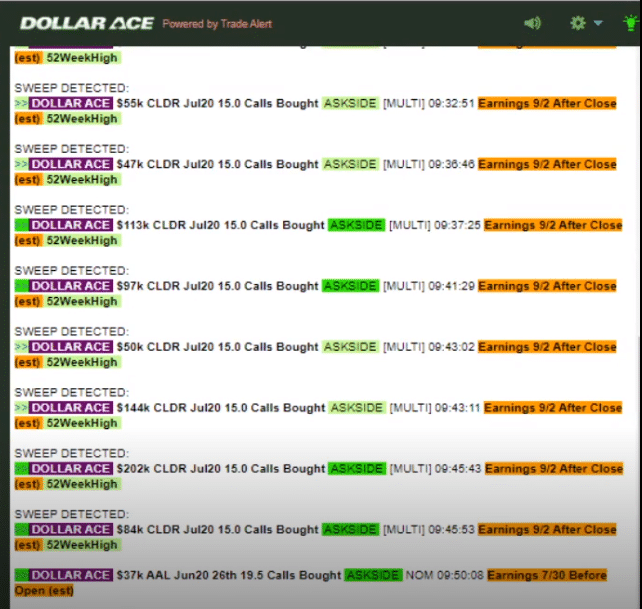Click the DOLLAR ACE tag at 09:36:46
The width and height of the screenshot is (642, 609).
click(71, 164)
